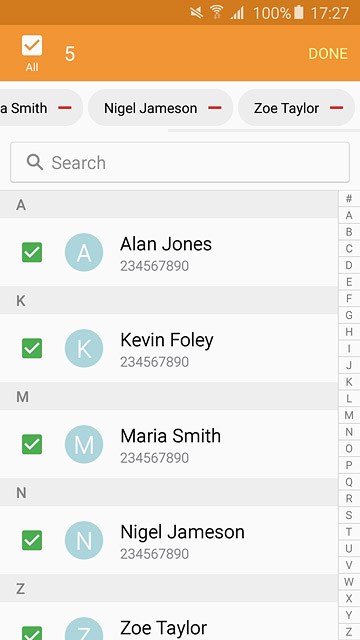Uncheck the Nigel Jameson checkbox
Screen dimensions: 360x640
[32, 540]
